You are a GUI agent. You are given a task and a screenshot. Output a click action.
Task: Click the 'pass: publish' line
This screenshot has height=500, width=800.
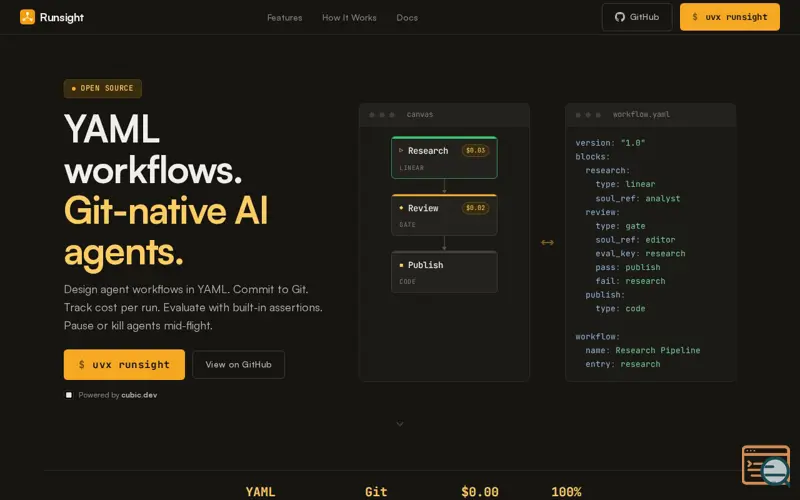tap(628, 267)
